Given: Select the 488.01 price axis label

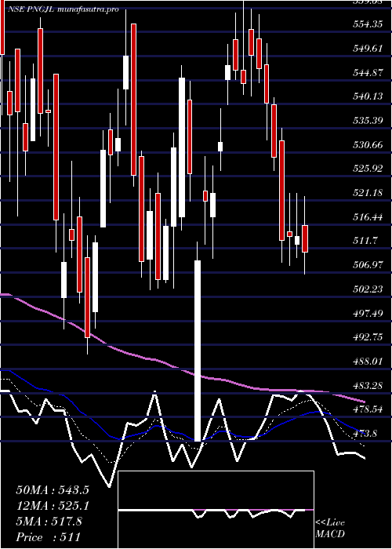Looking at the screenshot, I should coord(368,362).
